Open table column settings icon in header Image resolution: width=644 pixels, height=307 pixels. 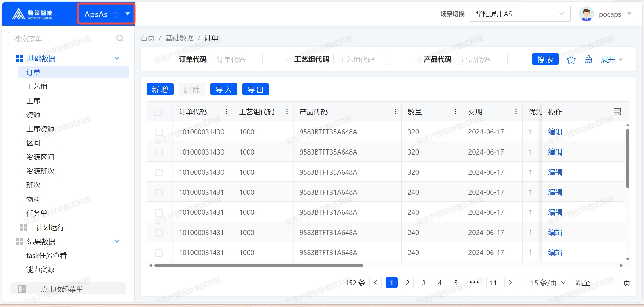[617, 112]
